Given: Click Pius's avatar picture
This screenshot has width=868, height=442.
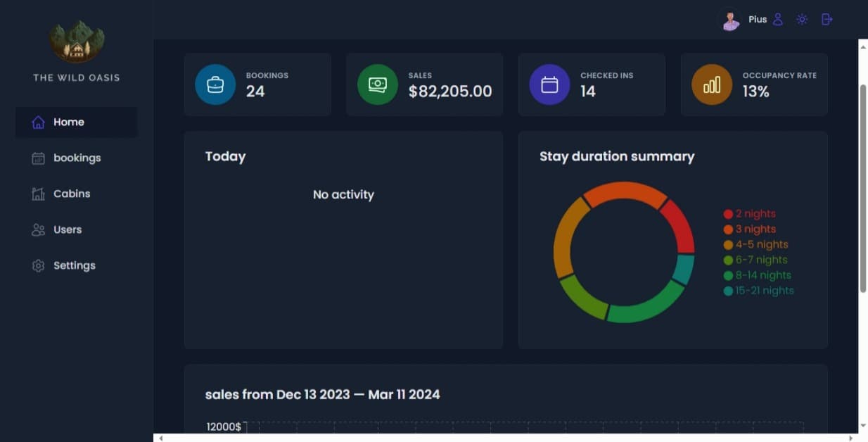Looking at the screenshot, I should [x=732, y=20].
